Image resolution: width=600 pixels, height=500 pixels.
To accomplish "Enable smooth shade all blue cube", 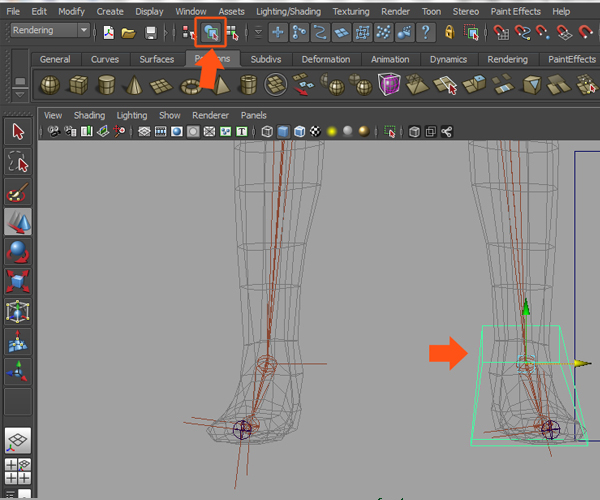I will point(283,132).
